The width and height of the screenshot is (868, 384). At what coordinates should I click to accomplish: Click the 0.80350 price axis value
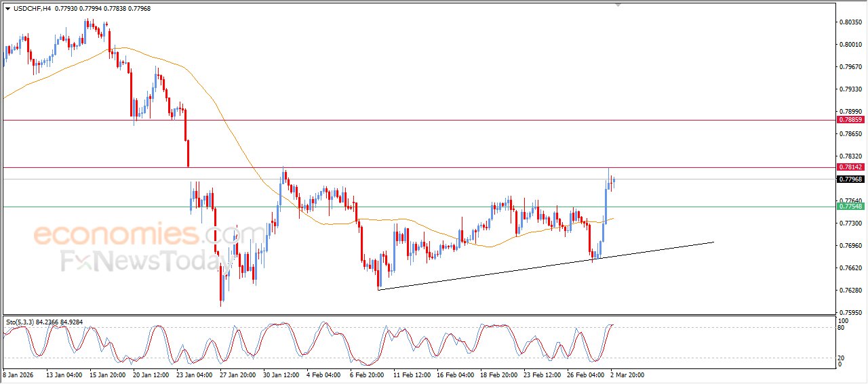pos(850,22)
